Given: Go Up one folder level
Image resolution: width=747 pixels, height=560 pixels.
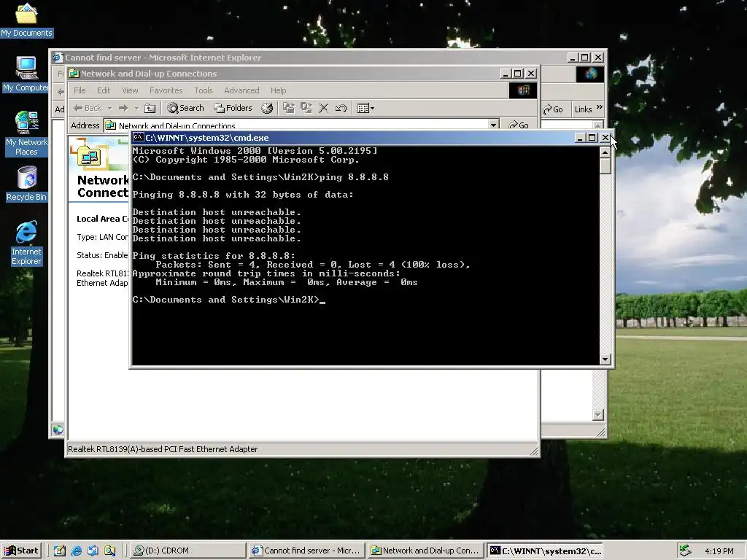Looking at the screenshot, I should tap(150, 109).
